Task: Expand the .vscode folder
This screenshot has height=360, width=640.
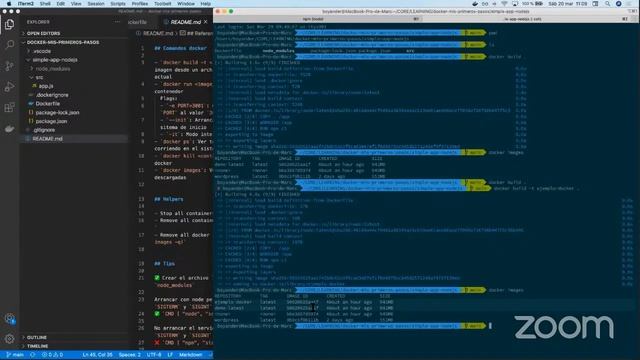Action: pyautogui.click(x=42, y=51)
